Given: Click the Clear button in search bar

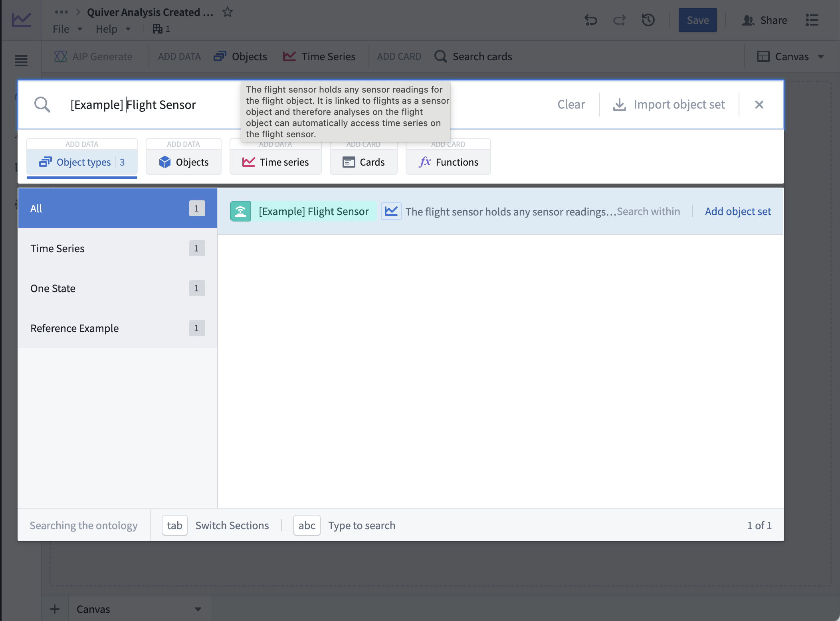Looking at the screenshot, I should coord(571,105).
